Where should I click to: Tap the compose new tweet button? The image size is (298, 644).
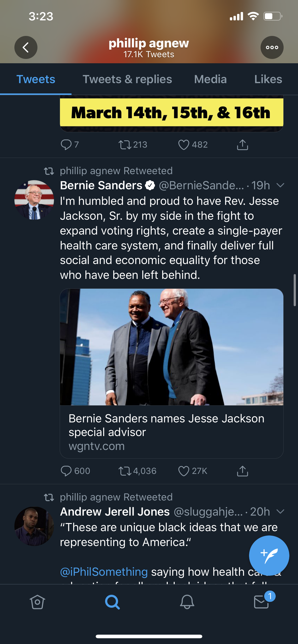pyautogui.click(x=269, y=556)
